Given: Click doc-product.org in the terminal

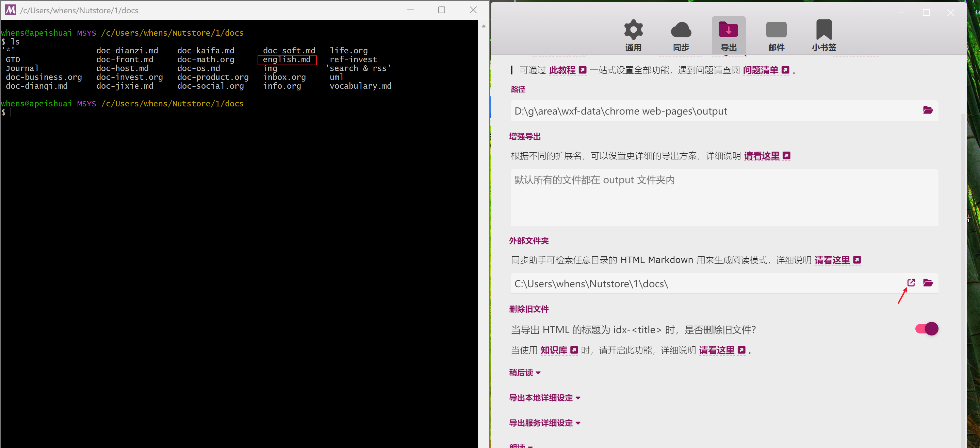Looking at the screenshot, I should pos(213,77).
